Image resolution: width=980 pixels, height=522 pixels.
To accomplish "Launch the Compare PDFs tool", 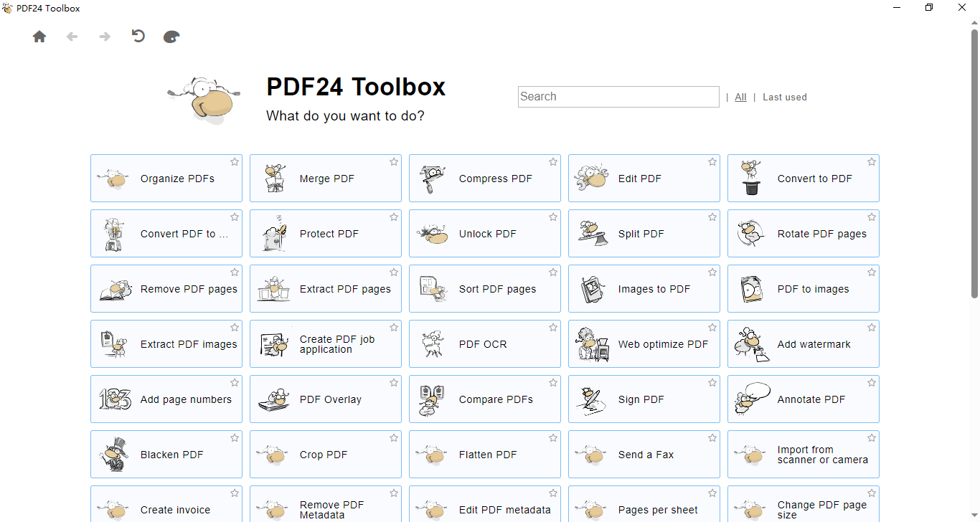I will (485, 399).
